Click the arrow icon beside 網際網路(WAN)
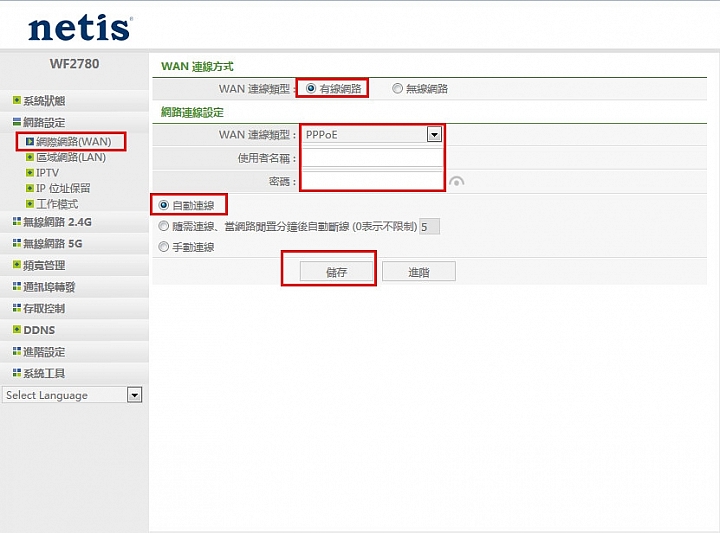 [x=30, y=141]
